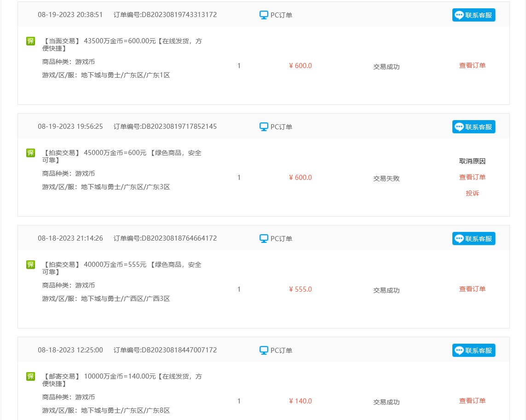Show 取消原因 for the failed order
This screenshot has width=526, height=420.
[x=472, y=161]
